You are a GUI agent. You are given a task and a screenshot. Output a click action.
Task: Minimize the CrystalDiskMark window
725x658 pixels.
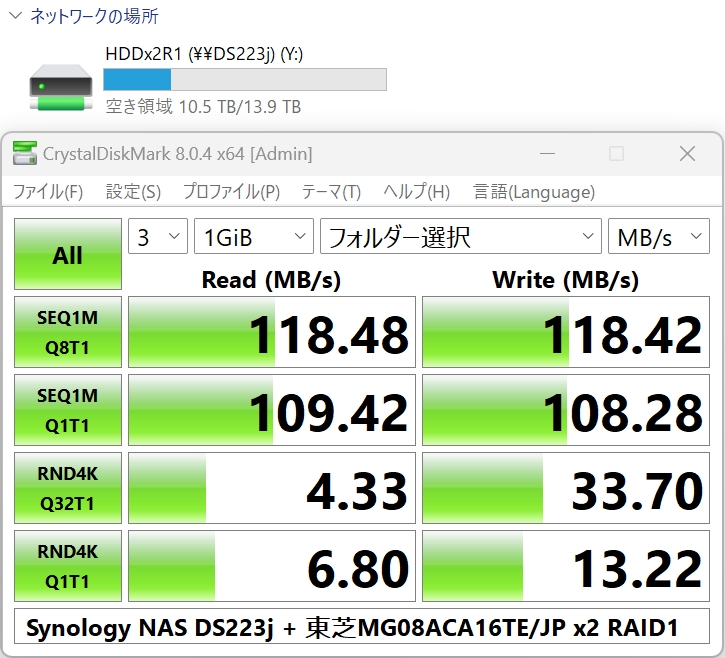coord(547,154)
